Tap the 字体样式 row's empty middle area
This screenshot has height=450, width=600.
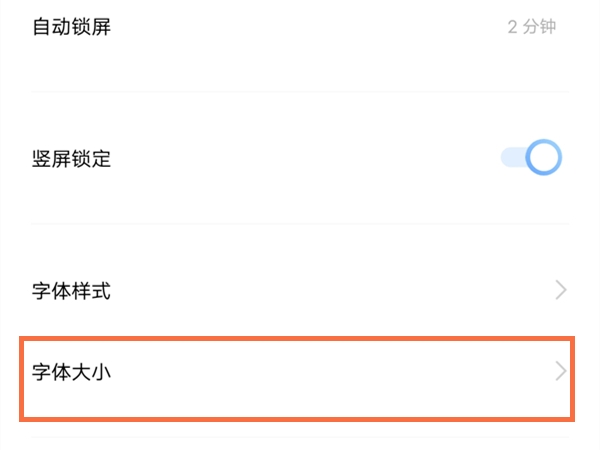[x=300, y=292]
